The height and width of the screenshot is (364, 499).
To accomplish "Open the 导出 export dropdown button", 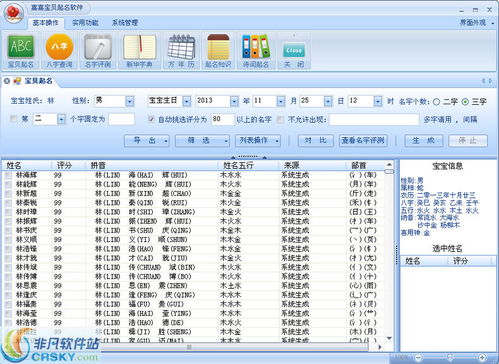I will coord(147,141).
